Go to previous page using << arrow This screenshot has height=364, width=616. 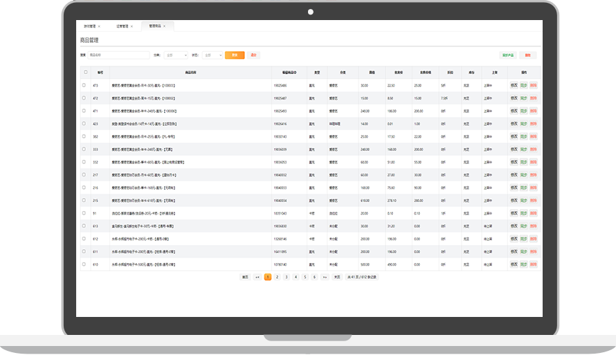pyautogui.click(x=257, y=277)
